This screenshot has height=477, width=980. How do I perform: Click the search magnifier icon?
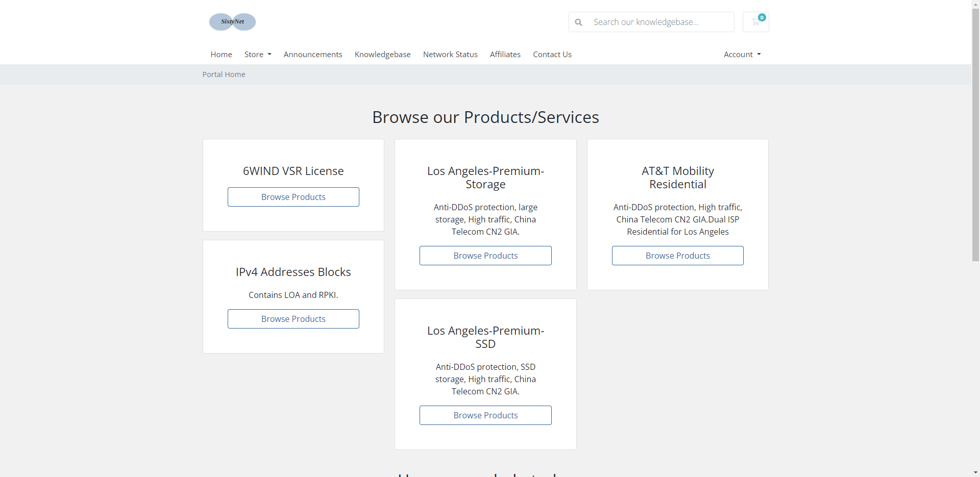point(578,22)
